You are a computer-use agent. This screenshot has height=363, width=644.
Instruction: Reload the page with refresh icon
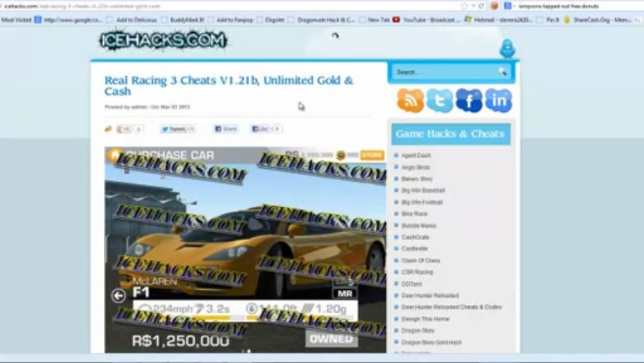(481, 6)
